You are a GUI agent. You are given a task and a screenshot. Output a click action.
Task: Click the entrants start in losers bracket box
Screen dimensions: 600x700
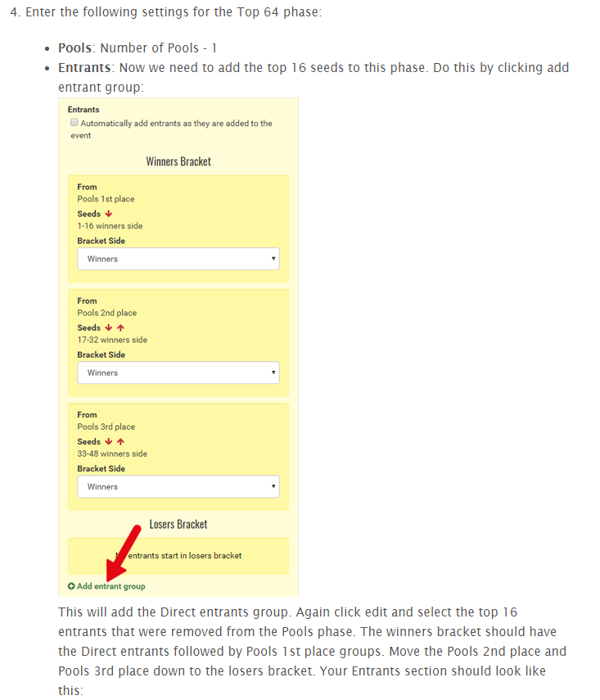pos(178,556)
